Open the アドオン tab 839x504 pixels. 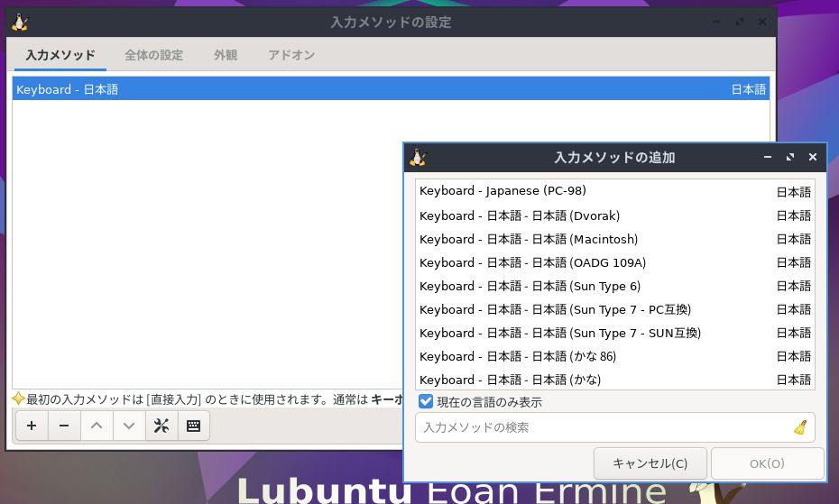click(291, 55)
